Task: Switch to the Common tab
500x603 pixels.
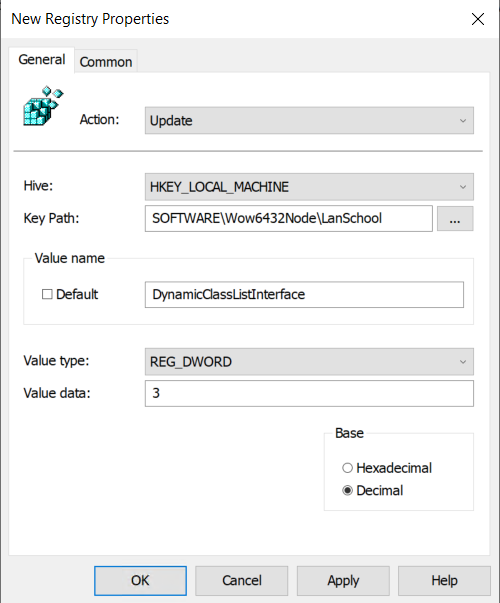Action: click(106, 62)
